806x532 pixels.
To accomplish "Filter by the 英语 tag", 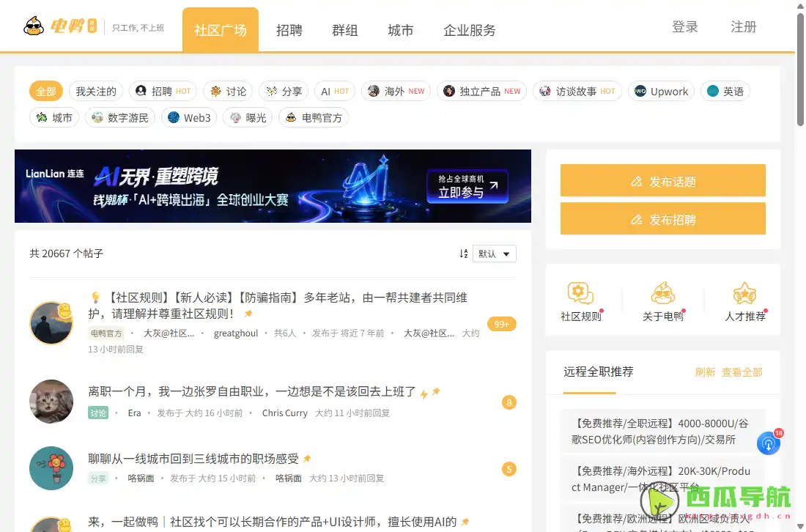I will point(725,91).
